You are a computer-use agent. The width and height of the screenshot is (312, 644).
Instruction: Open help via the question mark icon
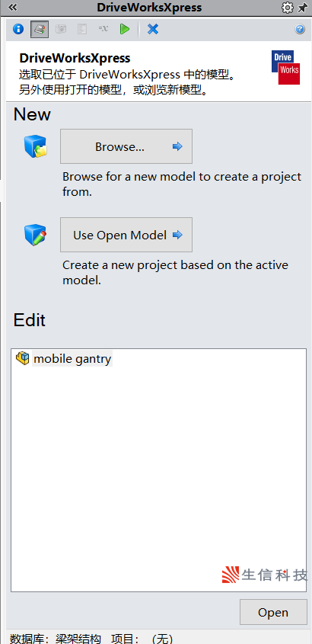[300, 29]
